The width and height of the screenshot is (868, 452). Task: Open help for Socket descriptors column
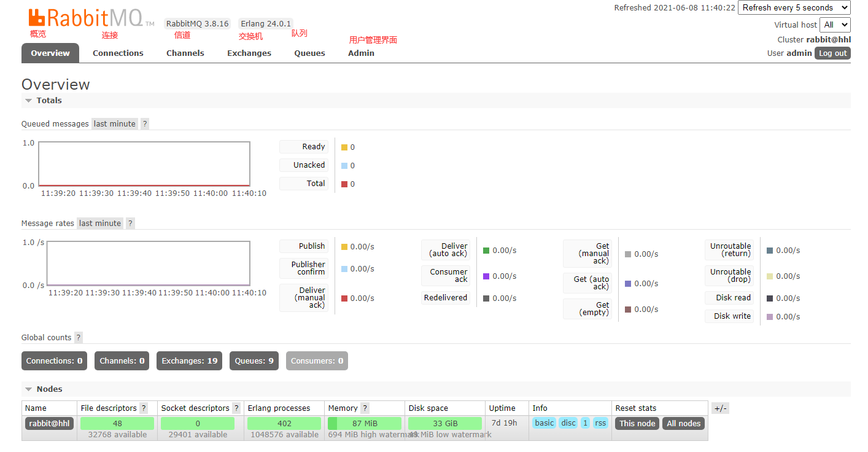pyautogui.click(x=236, y=408)
